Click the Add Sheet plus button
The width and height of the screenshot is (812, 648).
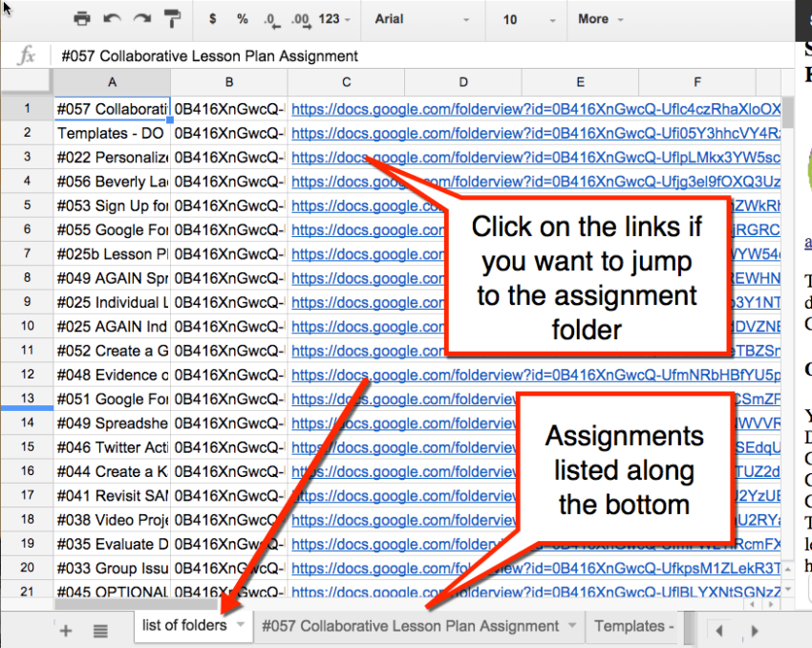tap(66, 631)
